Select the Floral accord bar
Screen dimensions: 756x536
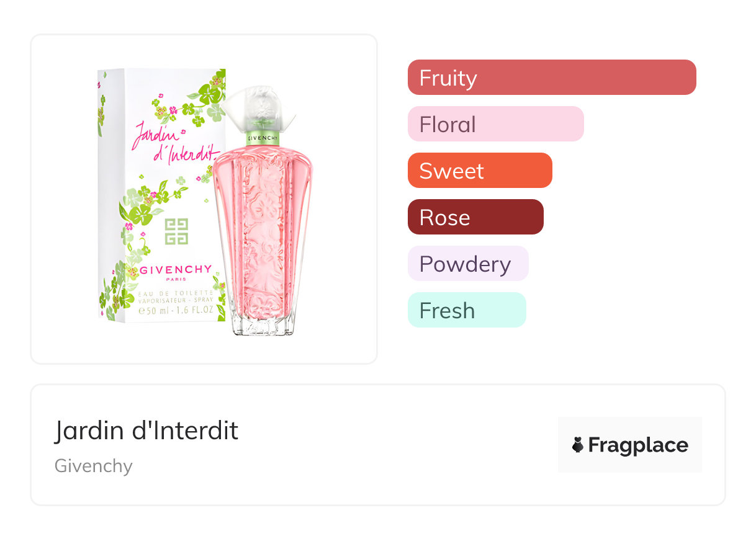495,124
